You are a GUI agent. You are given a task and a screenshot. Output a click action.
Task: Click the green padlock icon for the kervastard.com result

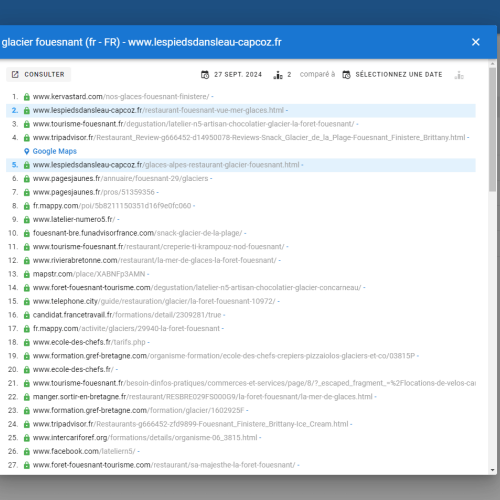(x=27, y=97)
